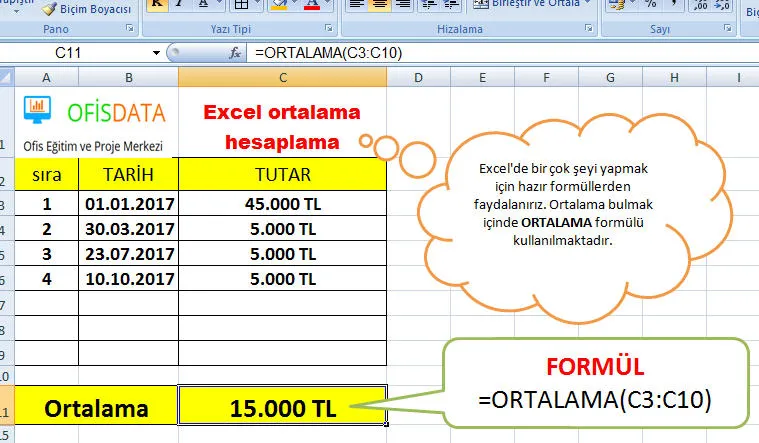Image resolution: width=759 pixels, height=443 pixels.
Task: Open the Hizalama dialog launcher
Action: tap(590, 29)
